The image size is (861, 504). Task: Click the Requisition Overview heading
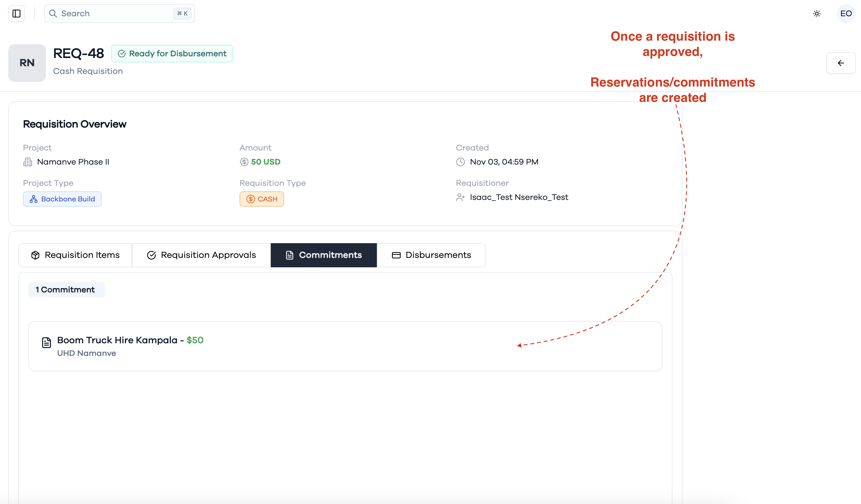pos(75,124)
